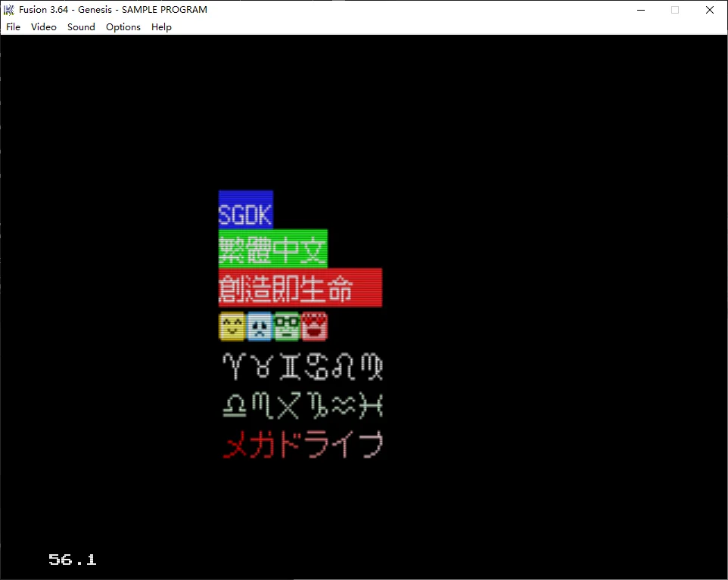Screen dimensions: 728x580
Task: Click the Taurus zodiac symbol
Action: [263, 366]
